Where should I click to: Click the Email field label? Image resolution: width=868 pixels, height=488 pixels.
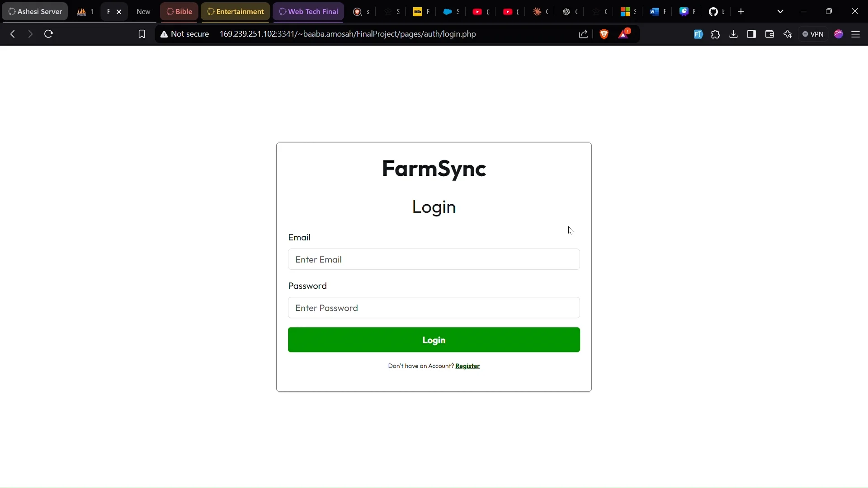299,238
